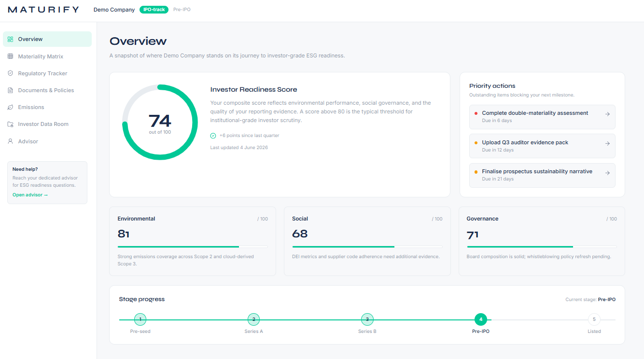Viewport: 644px width, 359px height.
Task: Click the Due in 6 days text
Action: coord(497,121)
